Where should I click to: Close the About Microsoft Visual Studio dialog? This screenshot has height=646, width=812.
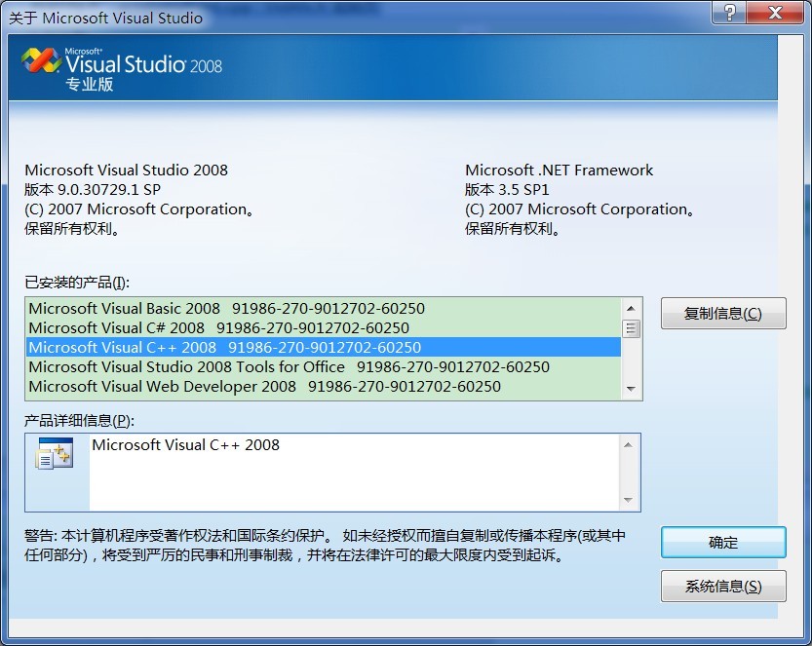point(775,12)
